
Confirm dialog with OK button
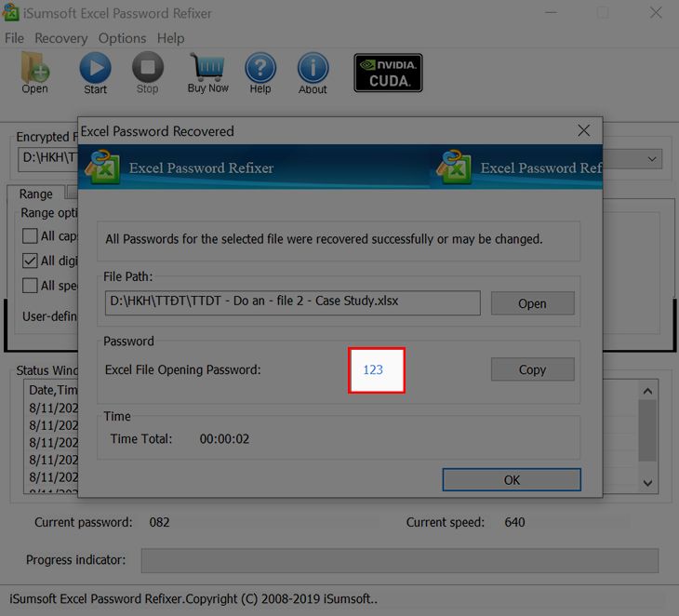click(512, 480)
